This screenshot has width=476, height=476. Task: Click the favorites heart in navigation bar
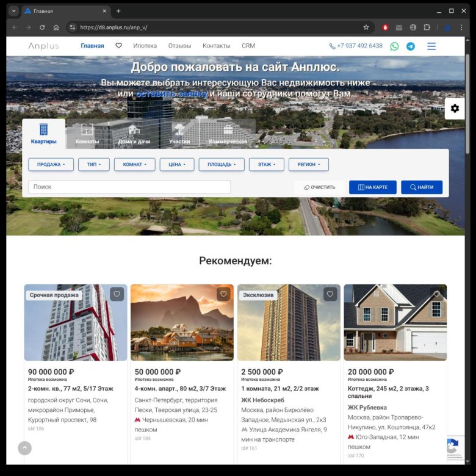point(118,46)
